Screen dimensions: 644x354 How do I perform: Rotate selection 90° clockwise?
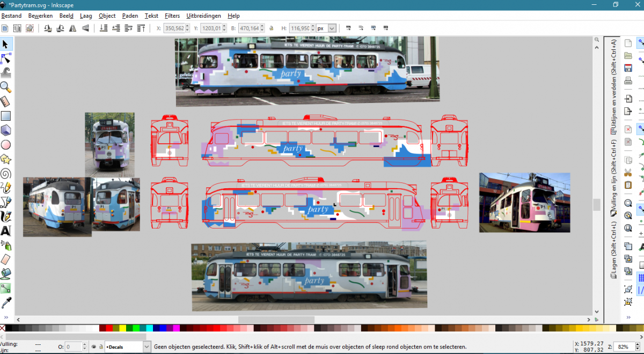[x=60, y=28]
